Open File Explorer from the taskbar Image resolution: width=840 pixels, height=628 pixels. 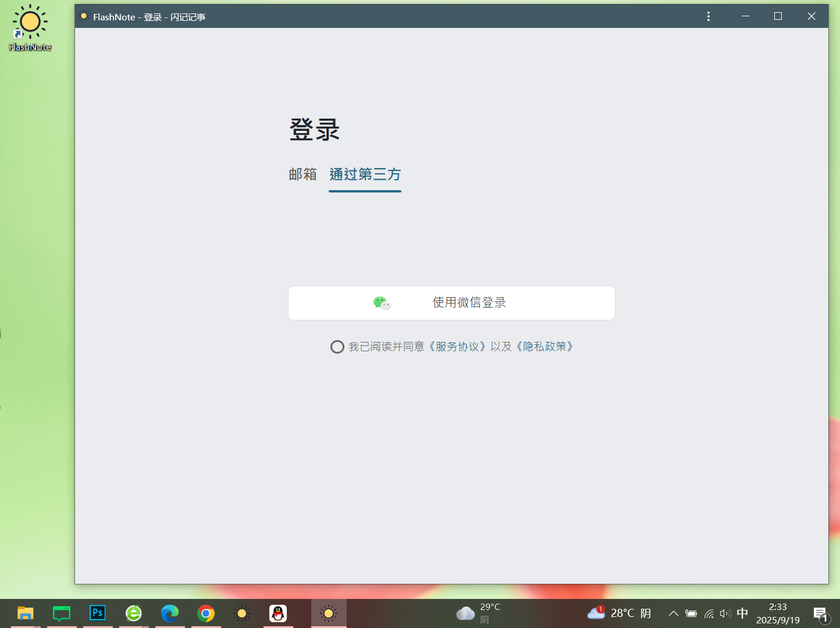point(25,613)
